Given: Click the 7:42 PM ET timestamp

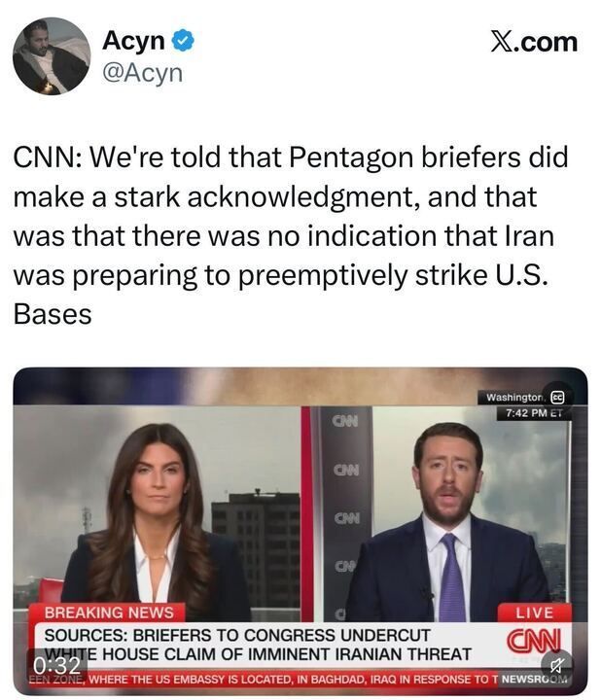Looking at the screenshot, I should click(534, 413).
